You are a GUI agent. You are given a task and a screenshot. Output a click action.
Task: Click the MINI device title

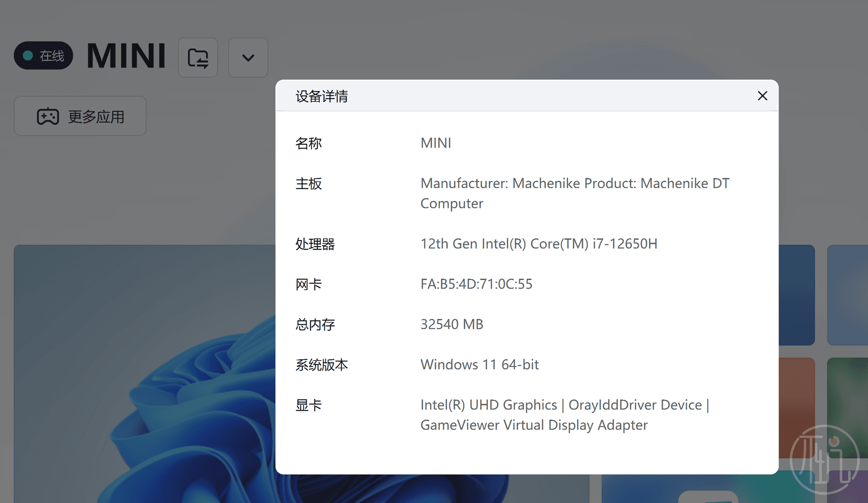pos(127,56)
